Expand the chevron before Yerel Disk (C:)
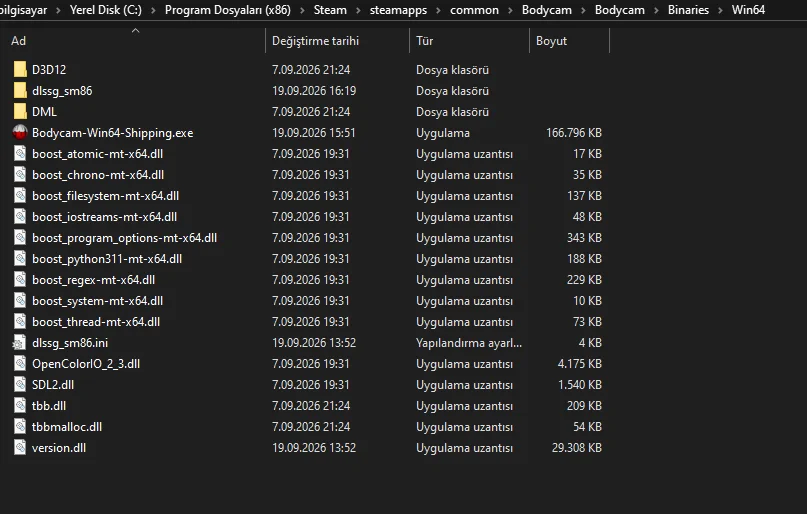 pyautogui.click(x=58, y=10)
